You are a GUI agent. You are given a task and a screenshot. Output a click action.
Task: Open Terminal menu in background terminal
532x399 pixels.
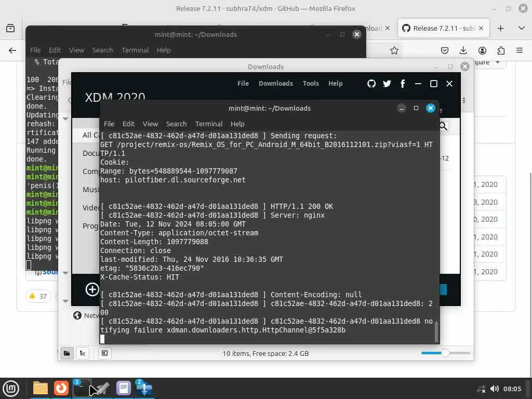pos(135,50)
